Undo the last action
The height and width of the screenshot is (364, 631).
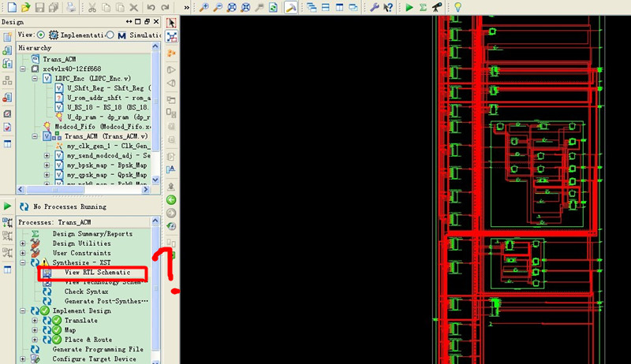coord(151,7)
